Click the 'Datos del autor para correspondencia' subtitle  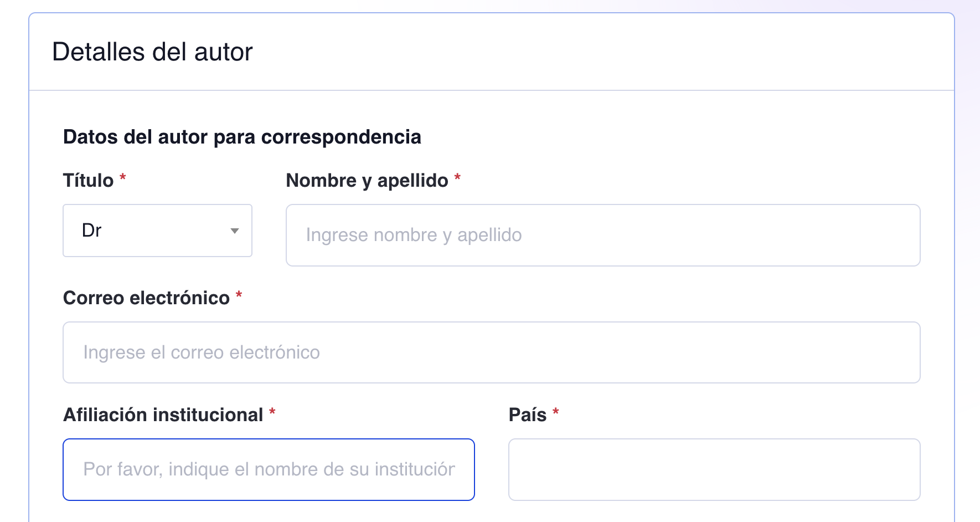pyautogui.click(x=243, y=137)
